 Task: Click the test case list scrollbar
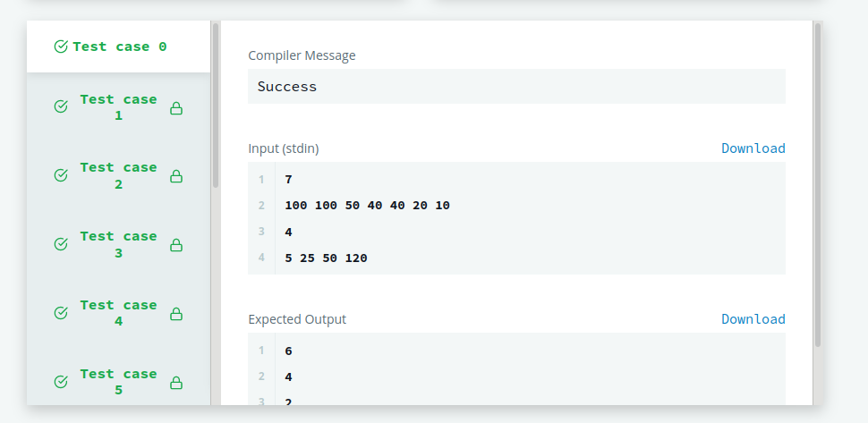pos(216,105)
